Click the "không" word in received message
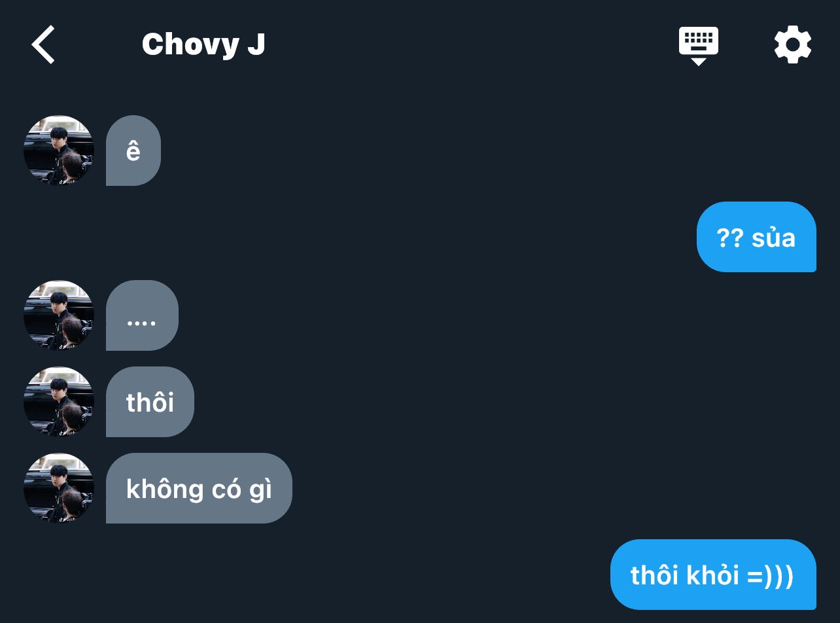The width and height of the screenshot is (840, 623). point(164,489)
